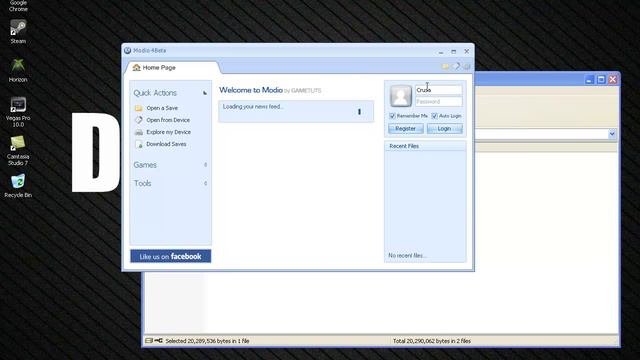
Task: Click Selected 20,289,536 bytes status text
Action: tap(207, 341)
